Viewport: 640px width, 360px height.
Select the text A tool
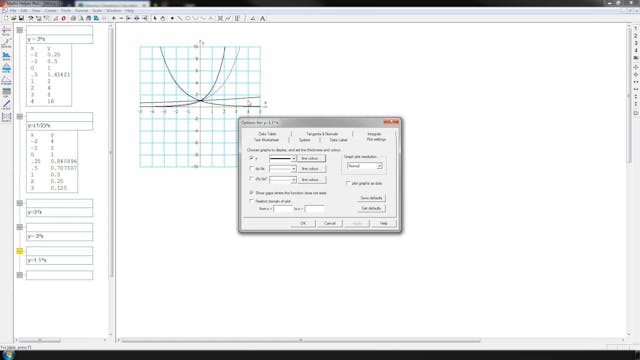[x=262, y=18]
